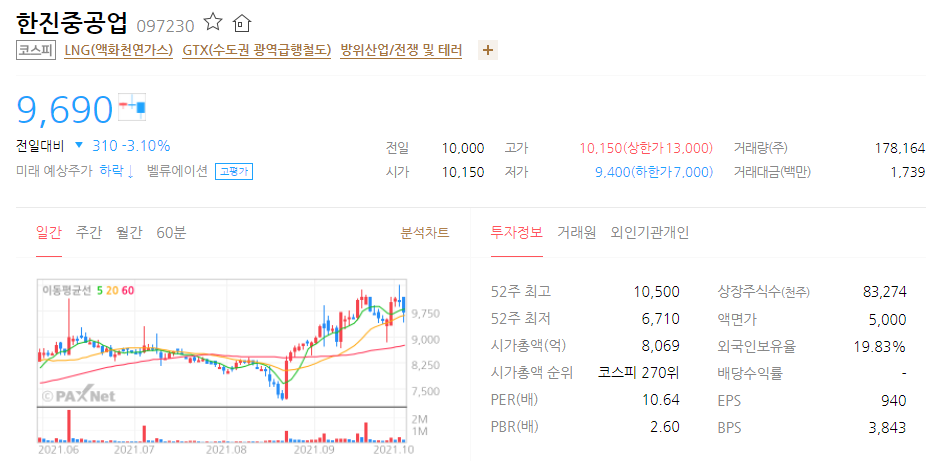Click the 미래 예상주가 label

coord(54,171)
